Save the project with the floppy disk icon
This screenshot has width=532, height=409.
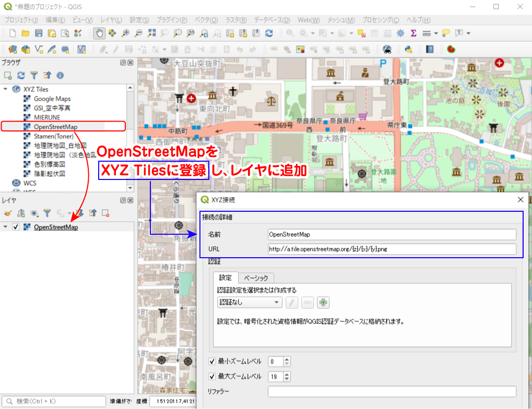pos(39,33)
